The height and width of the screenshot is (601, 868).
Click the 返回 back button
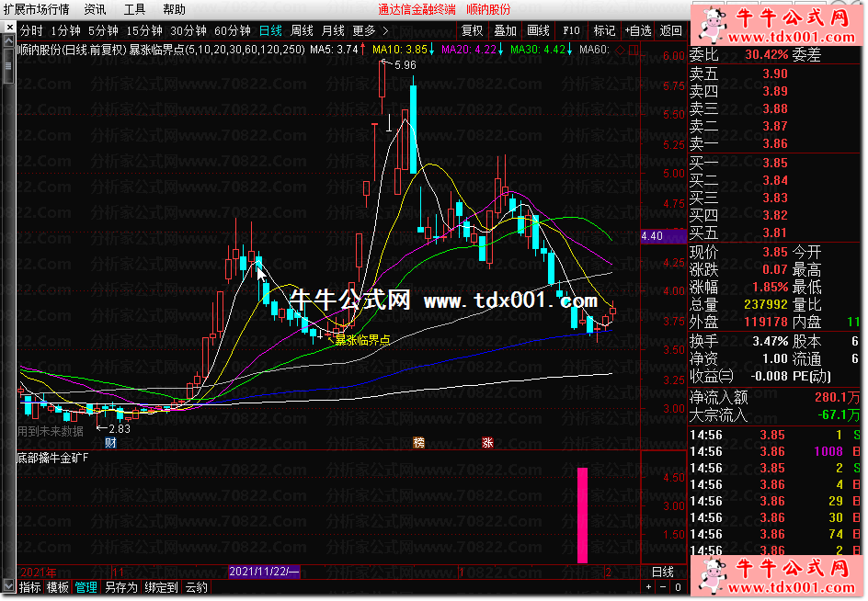pyautogui.click(x=671, y=31)
